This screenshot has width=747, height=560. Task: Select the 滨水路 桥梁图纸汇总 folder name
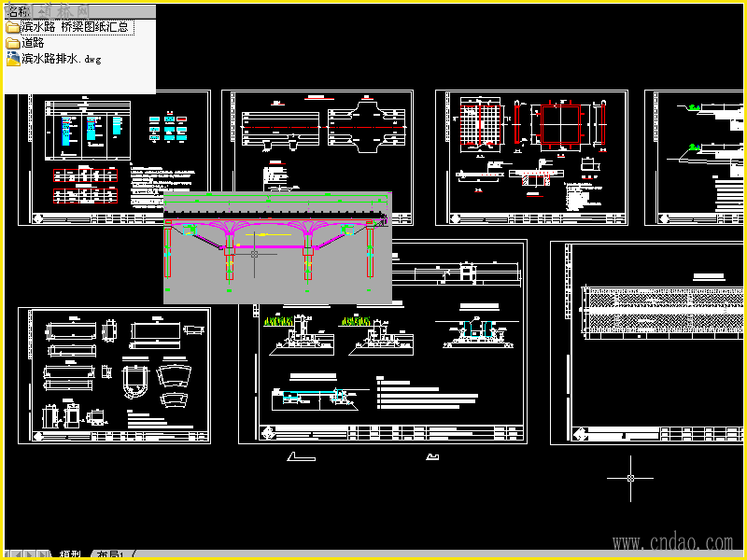(x=76, y=27)
